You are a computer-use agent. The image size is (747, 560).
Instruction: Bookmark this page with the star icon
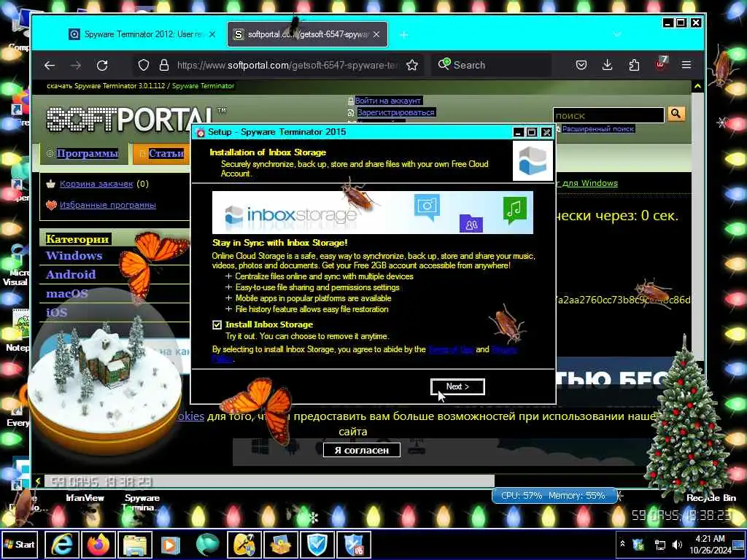click(412, 65)
